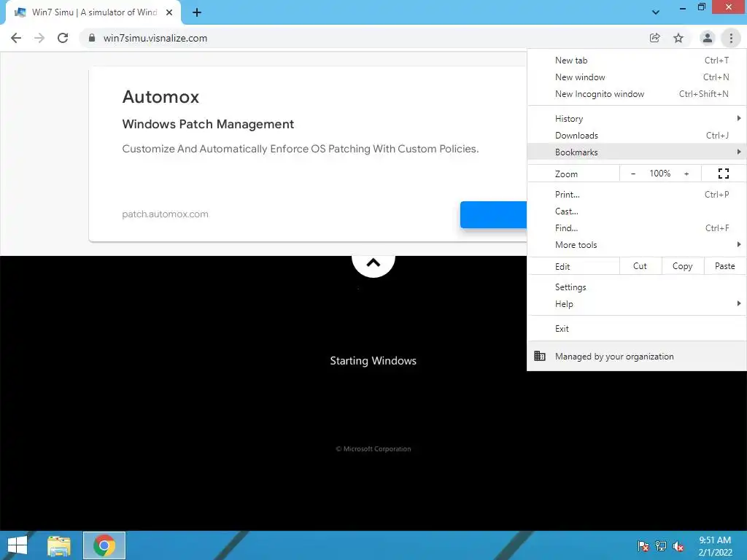Open the tab search chevron
This screenshot has width=747, height=560.
coord(656,12)
